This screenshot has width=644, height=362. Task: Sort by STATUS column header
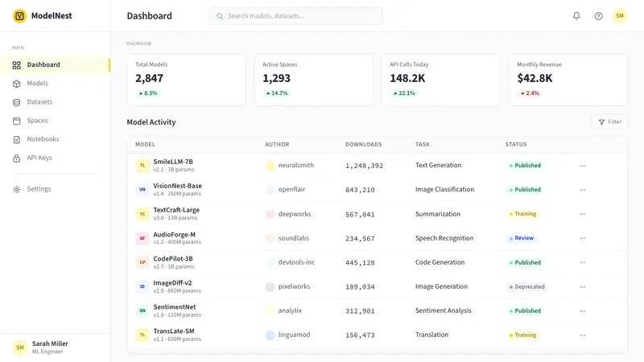(516, 145)
